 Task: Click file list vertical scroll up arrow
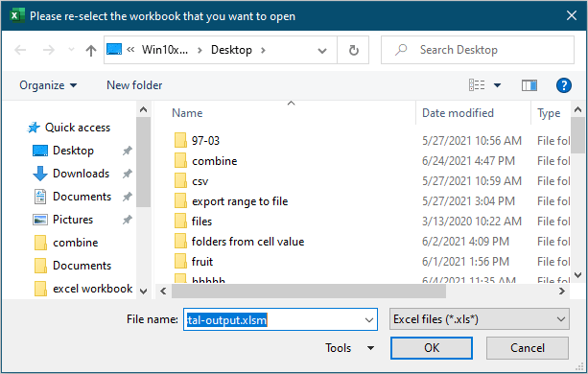tap(577, 109)
